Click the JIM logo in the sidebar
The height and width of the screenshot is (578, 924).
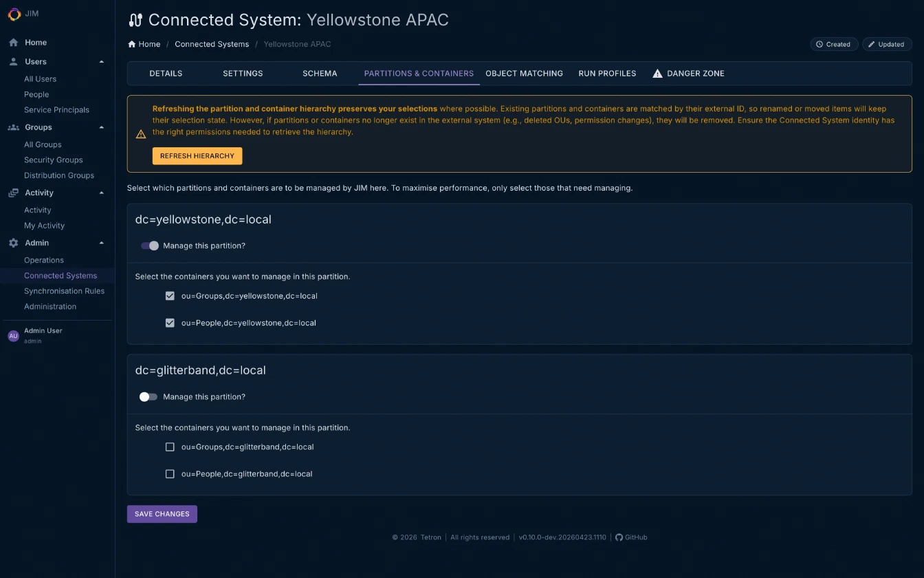[x=14, y=14]
